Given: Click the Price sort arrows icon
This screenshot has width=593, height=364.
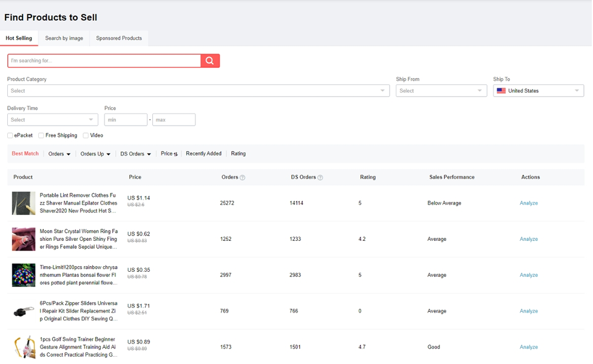Looking at the screenshot, I should (176, 154).
